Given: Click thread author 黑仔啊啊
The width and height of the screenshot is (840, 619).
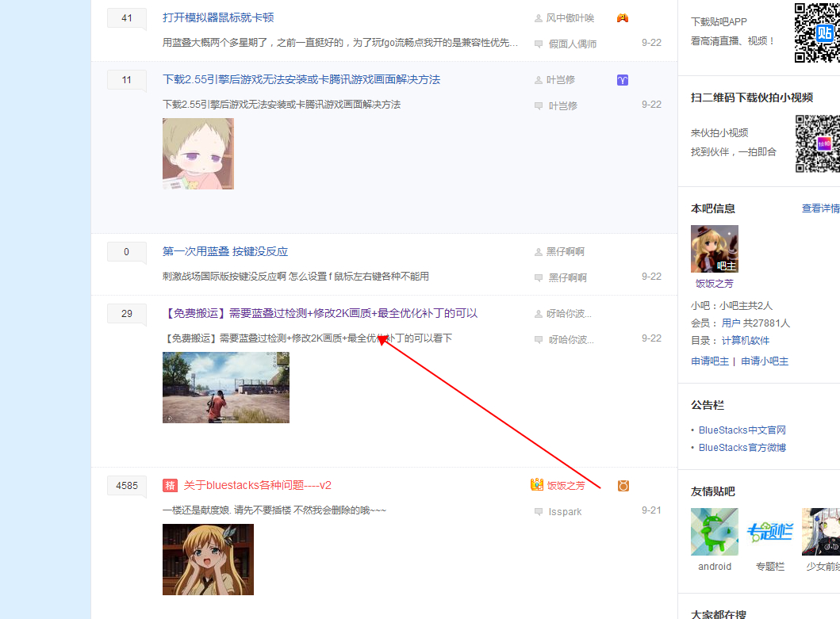Looking at the screenshot, I should (x=566, y=252).
